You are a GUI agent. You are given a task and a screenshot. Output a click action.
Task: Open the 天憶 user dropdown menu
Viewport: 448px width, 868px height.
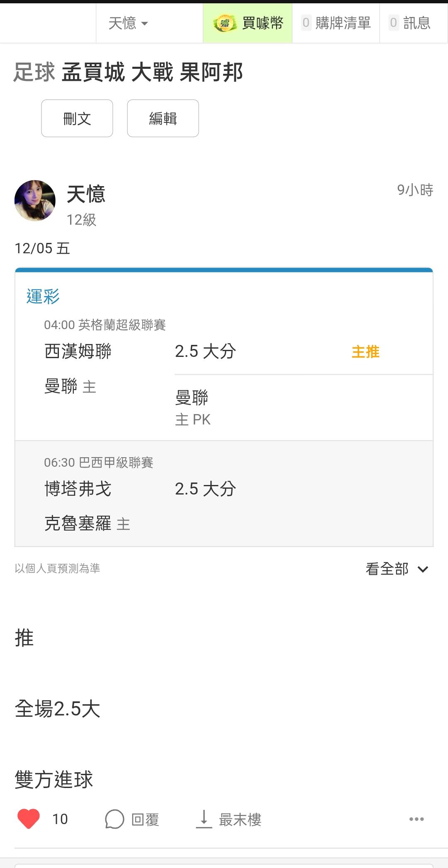(128, 23)
